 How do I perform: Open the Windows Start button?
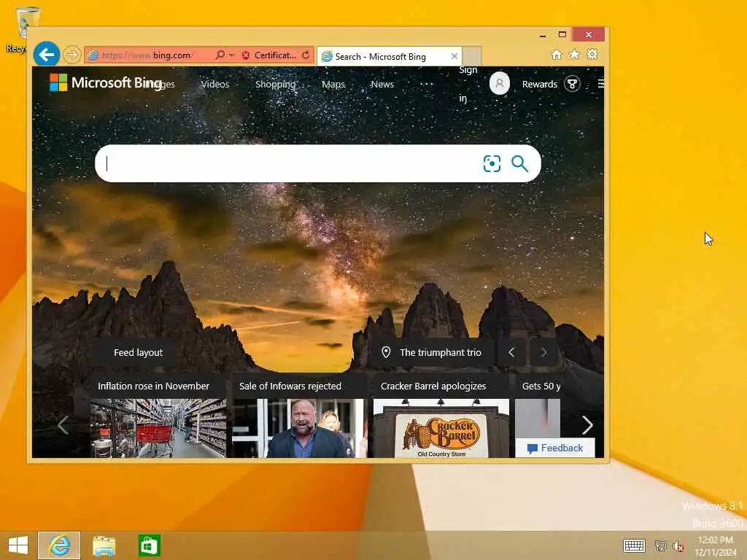(18, 545)
